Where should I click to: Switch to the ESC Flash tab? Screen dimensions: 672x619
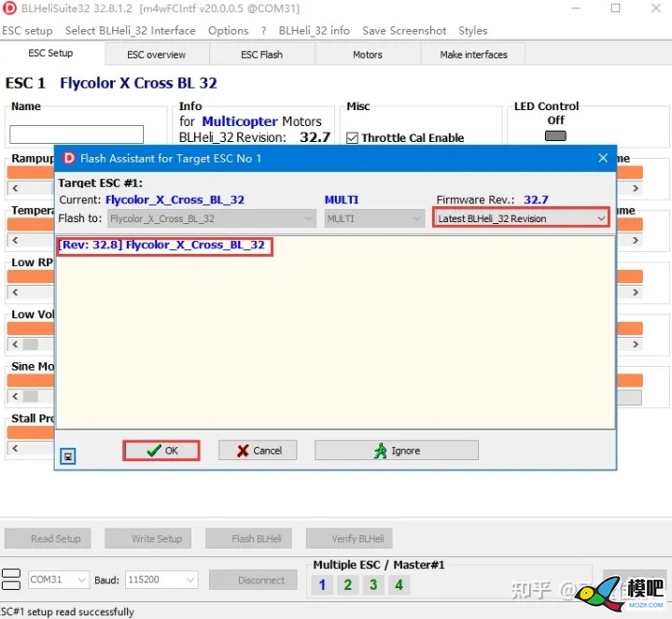click(261, 54)
